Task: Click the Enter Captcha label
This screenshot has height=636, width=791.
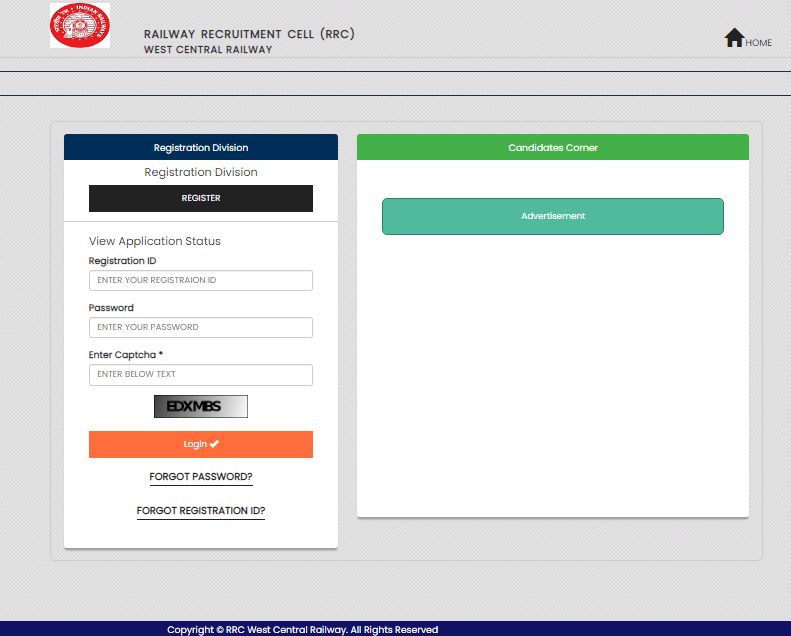Action: click(x=125, y=355)
